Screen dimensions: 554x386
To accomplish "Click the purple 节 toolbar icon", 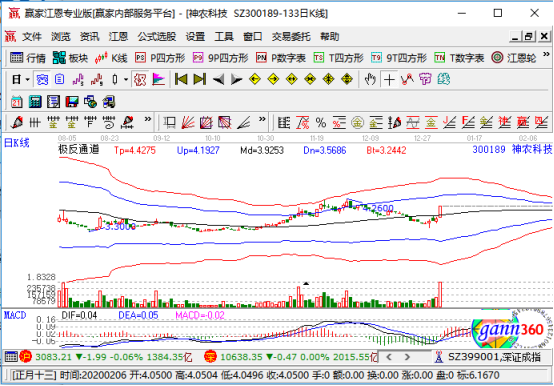I will 425,79.
